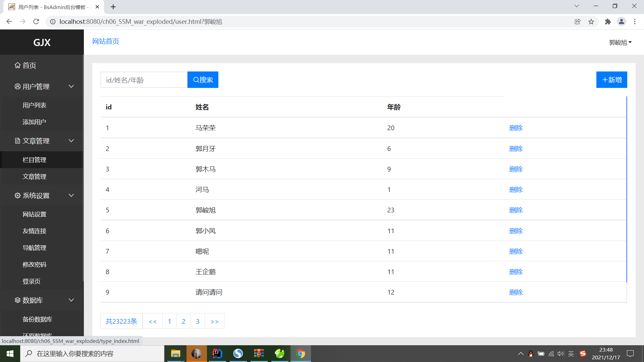The width and height of the screenshot is (644, 362).
Task: Click the share icon in the browser toolbar
Action: [578, 21]
